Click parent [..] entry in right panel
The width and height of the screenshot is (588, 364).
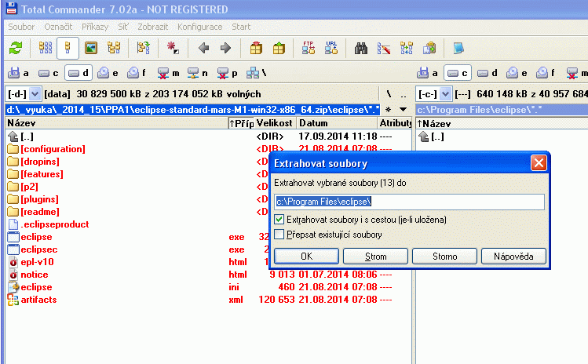coord(437,136)
